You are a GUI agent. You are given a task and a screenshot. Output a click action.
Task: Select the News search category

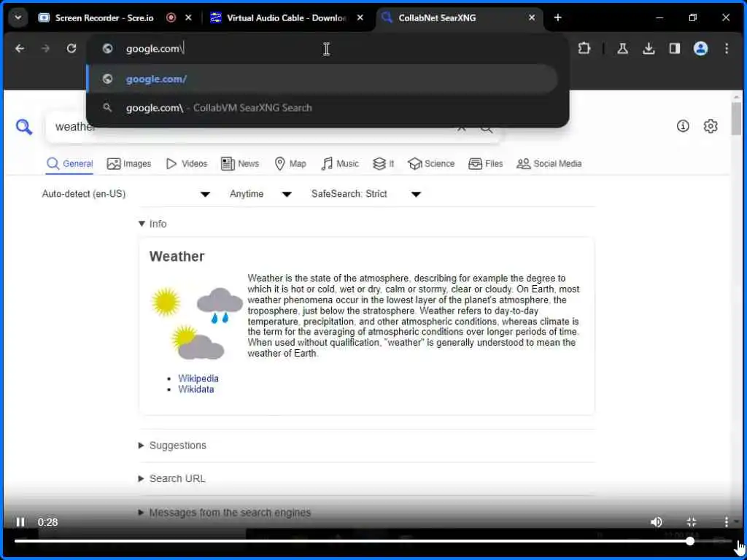(240, 164)
